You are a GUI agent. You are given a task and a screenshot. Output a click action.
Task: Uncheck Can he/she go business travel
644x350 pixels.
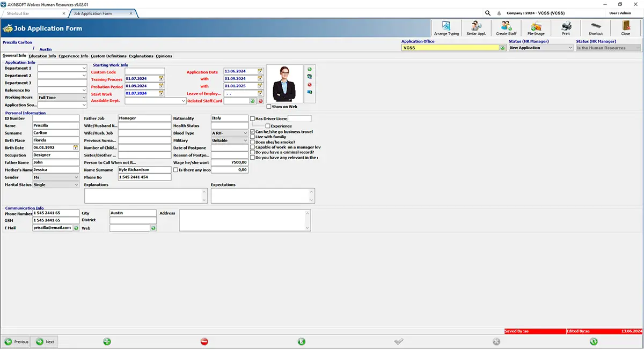point(253,132)
